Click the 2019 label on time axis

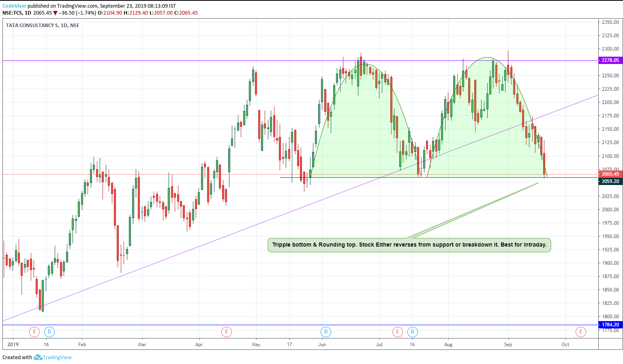click(x=13, y=345)
